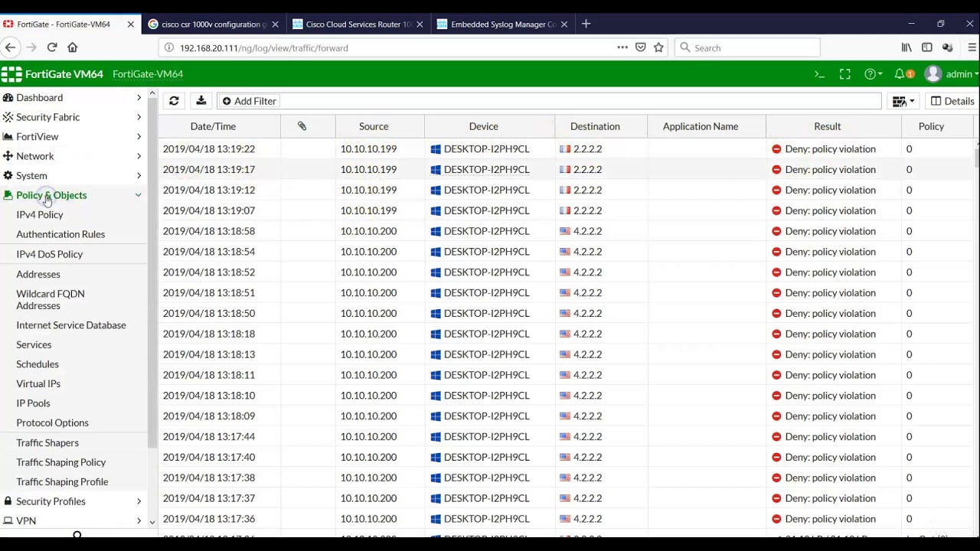The image size is (980, 551).
Task: Click the refresh log icon in toolbar
Action: (174, 101)
